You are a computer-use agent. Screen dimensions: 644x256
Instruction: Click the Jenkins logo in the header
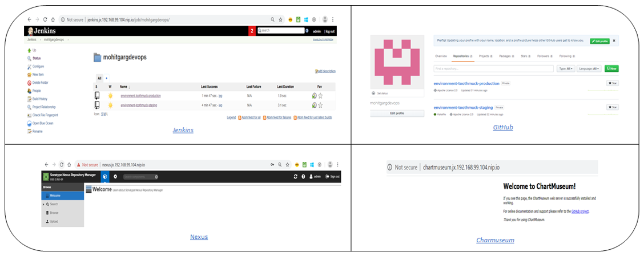click(x=42, y=31)
